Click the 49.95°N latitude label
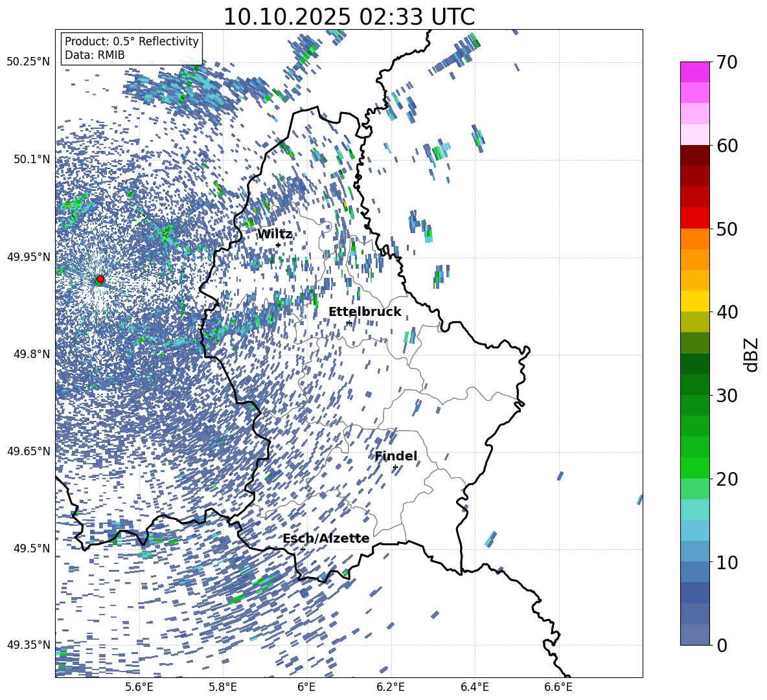Image resolution: width=767 pixels, height=700 pixels. click(29, 256)
